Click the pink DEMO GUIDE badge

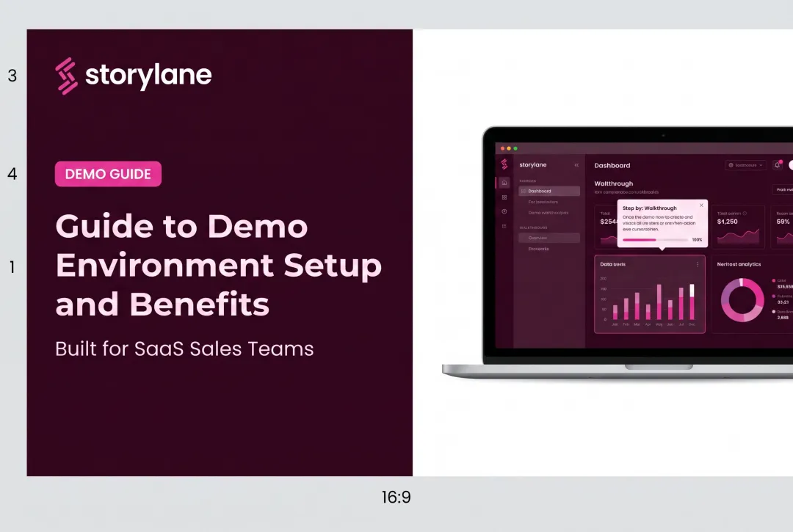pyautogui.click(x=108, y=174)
